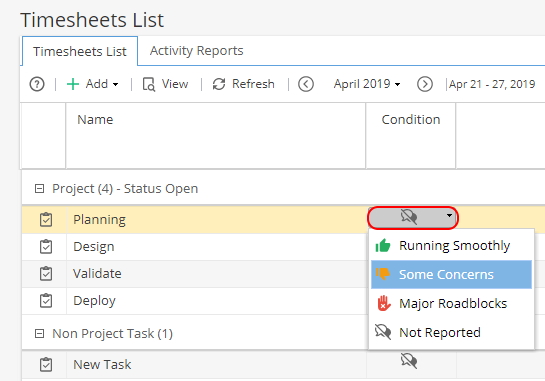The image size is (545, 381).
Task: Click the Planning task clipboard icon
Action: point(46,220)
